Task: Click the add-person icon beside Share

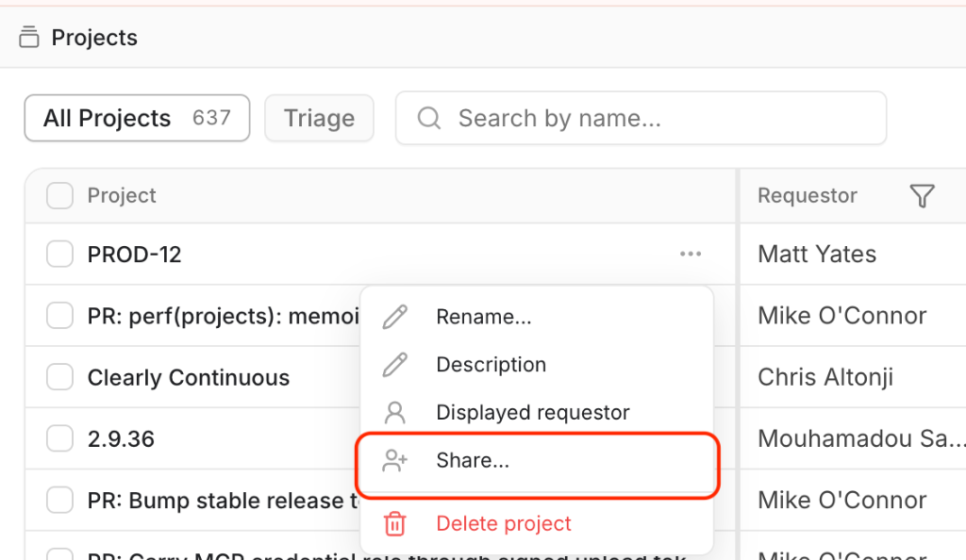Action: coord(395,460)
